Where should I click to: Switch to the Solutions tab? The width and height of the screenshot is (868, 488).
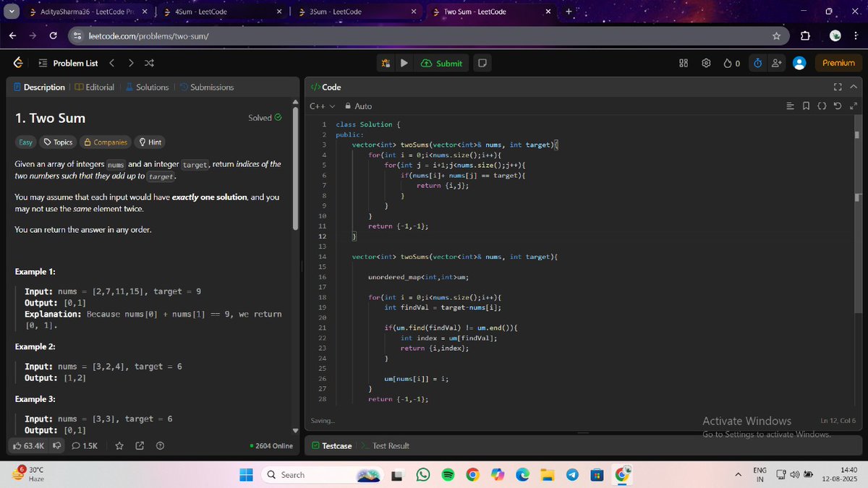pyautogui.click(x=147, y=87)
